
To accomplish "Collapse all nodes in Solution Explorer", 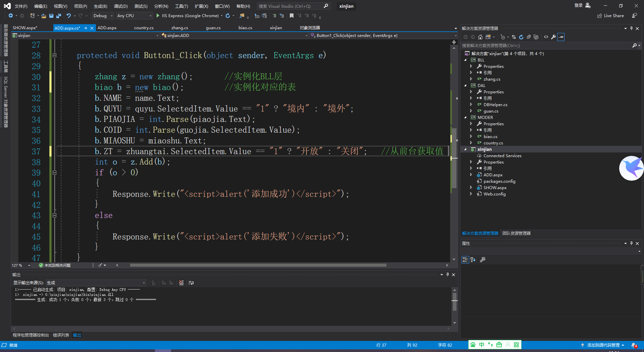I will [x=529, y=37].
